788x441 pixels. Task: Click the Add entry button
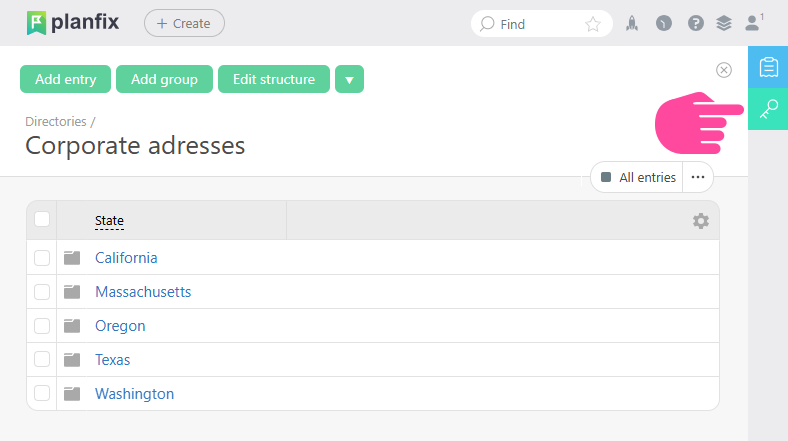pos(66,79)
